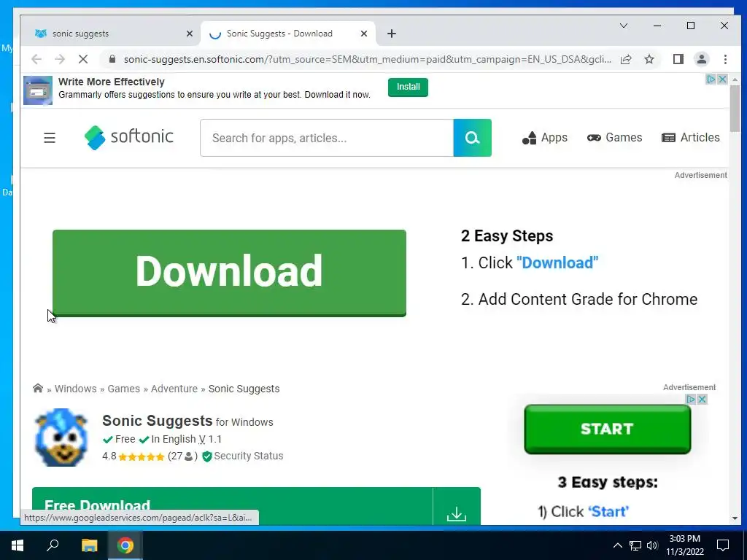
Task: Show hidden system tray icons
Action: 617,545
